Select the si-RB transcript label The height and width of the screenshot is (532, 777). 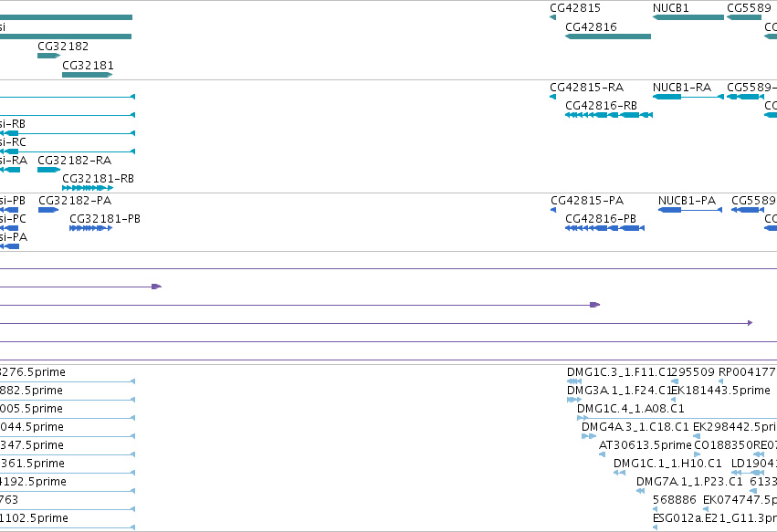tap(13, 124)
